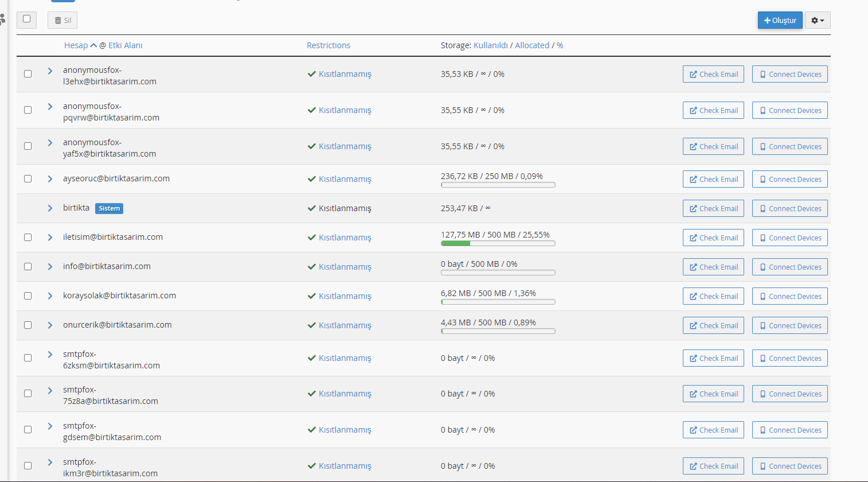Expand the anonymousfox-l3ehx account row
868x482 pixels.
coord(50,71)
